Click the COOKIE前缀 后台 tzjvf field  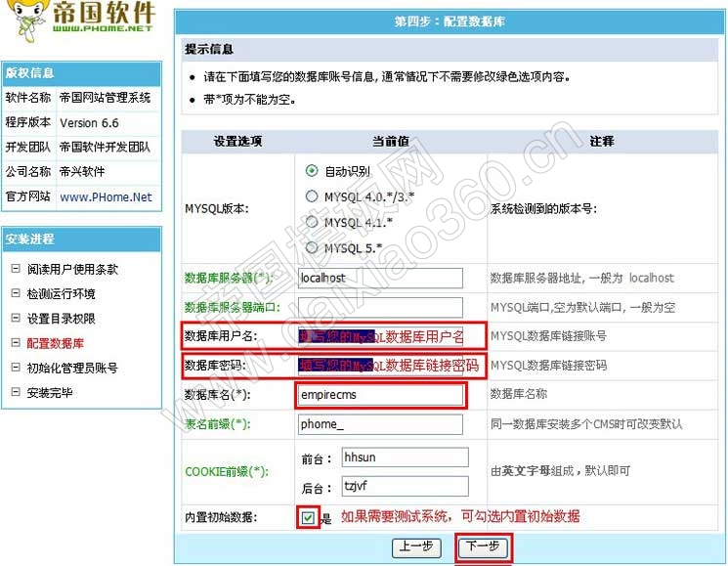point(404,486)
